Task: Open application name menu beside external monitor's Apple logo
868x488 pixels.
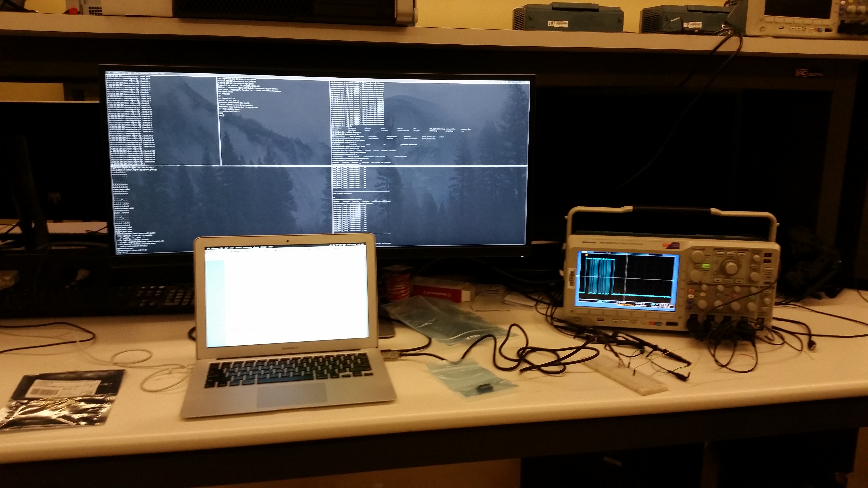Action: coord(117,73)
